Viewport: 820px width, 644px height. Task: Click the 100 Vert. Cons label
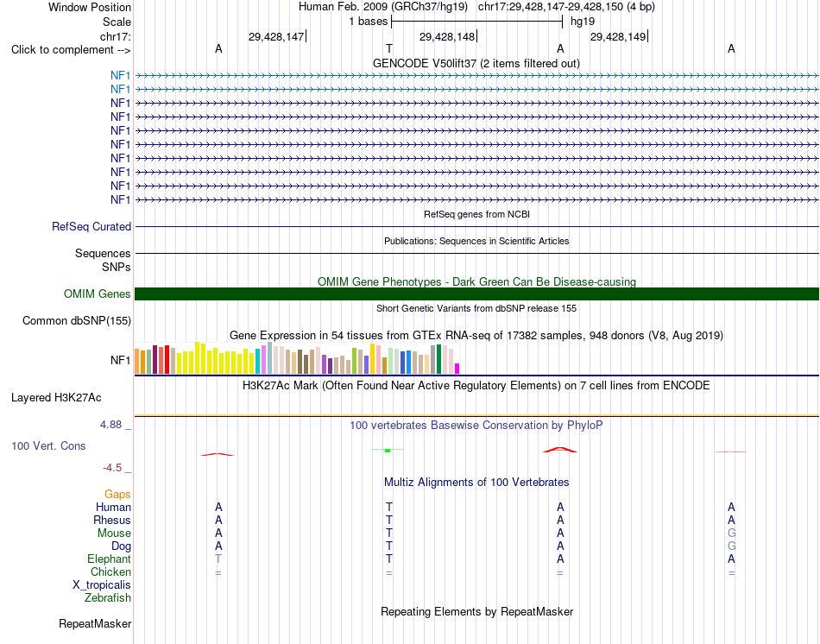pyautogui.click(x=48, y=445)
